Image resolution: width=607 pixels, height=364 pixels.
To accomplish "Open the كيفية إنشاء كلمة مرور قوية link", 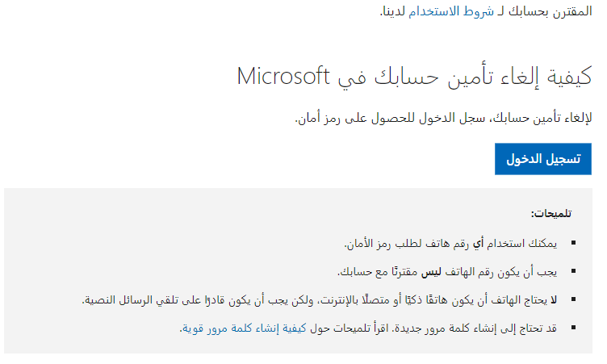I will [244, 328].
